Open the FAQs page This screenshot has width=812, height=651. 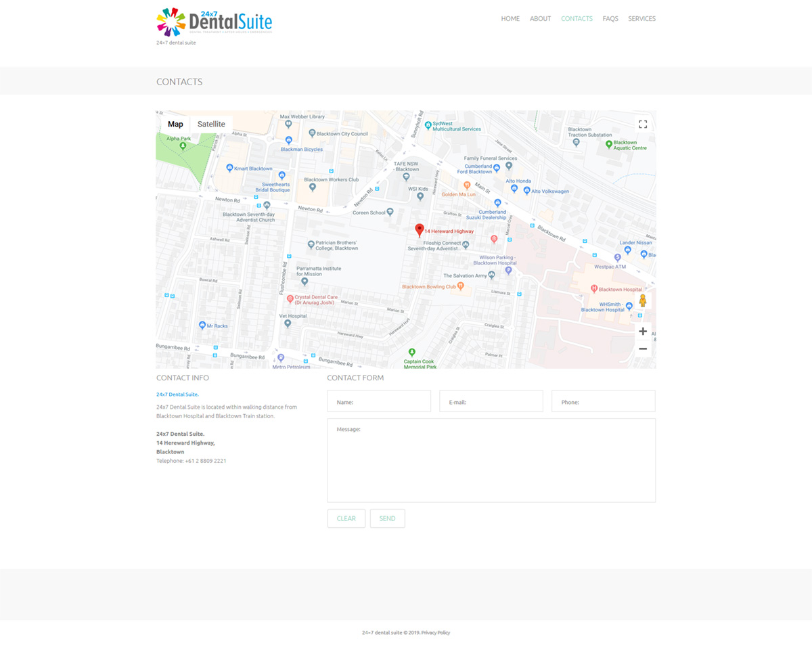(x=610, y=19)
